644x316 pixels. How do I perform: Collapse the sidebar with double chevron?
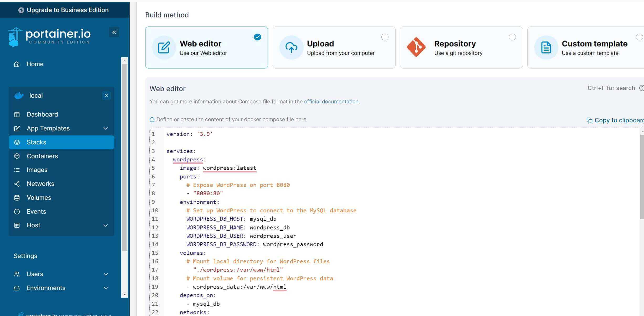(114, 32)
